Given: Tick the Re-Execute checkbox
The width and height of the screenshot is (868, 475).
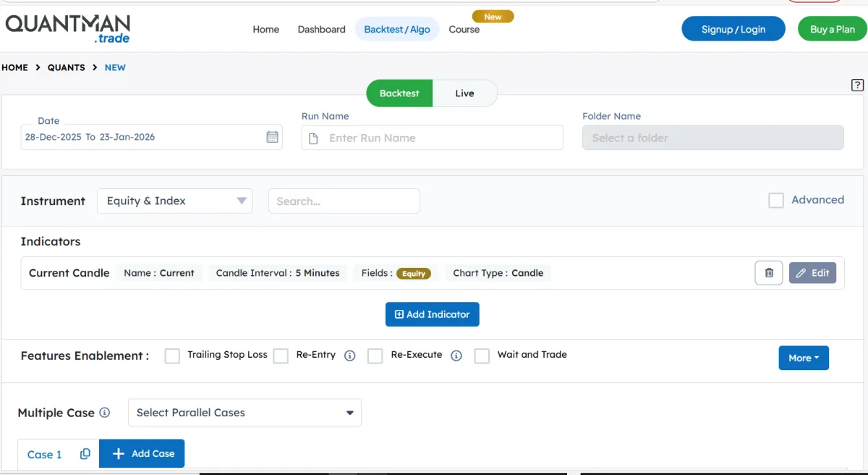Looking at the screenshot, I should coord(375,356).
